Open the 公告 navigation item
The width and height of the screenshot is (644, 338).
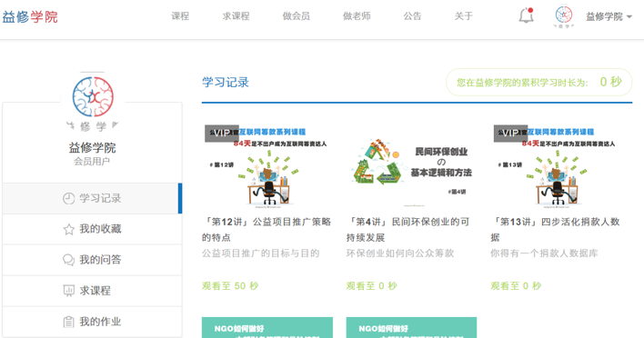[x=412, y=16]
